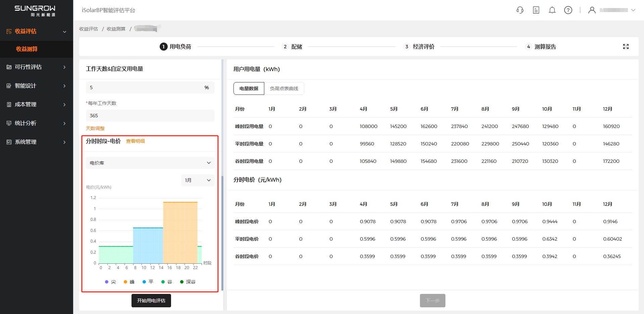The height and width of the screenshot is (314, 644).
Task: Click the help question mark icon
Action: click(x=568, y=10)
